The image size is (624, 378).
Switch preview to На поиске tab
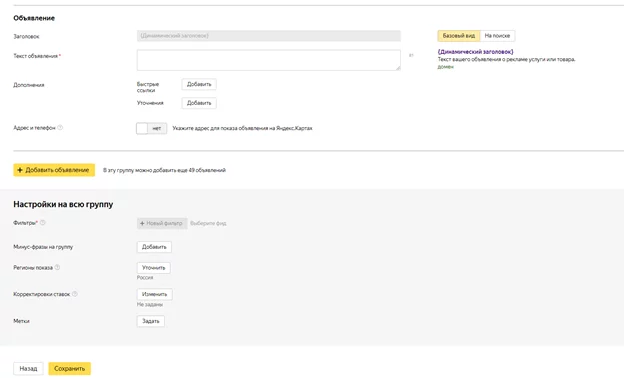[497, 36]
